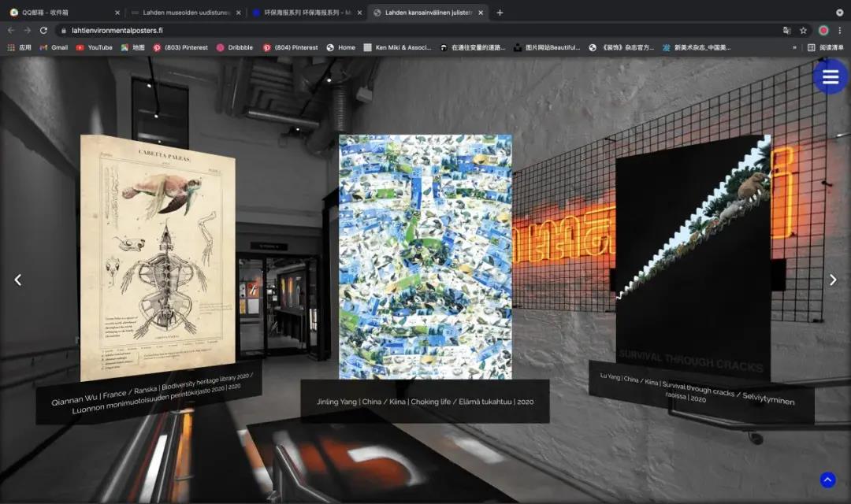
Task: Open the 图片网站Beautiful bookmark
Action: pyautogui.click(x=547, y=48)
